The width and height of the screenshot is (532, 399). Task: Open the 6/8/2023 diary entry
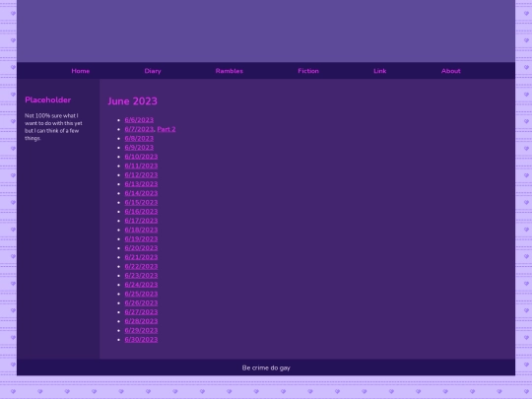point(139,138)
